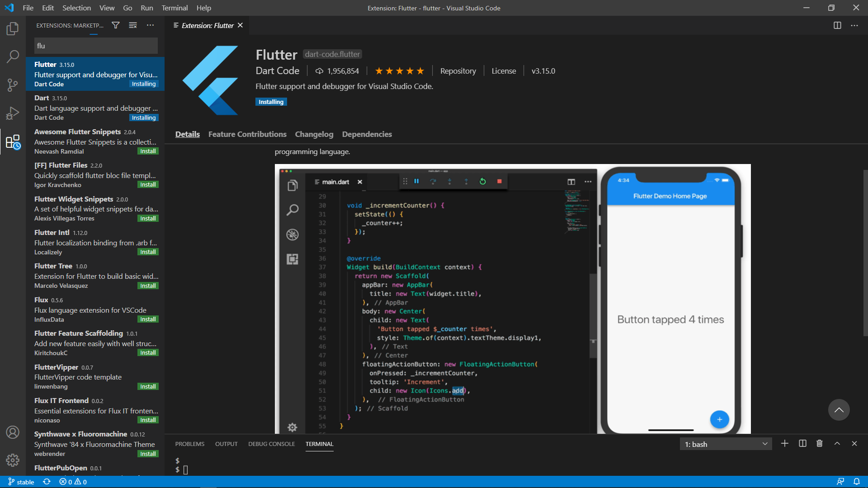Clear extensions search results icon
Screen dimensions: 868x488
tap(133, 25)
